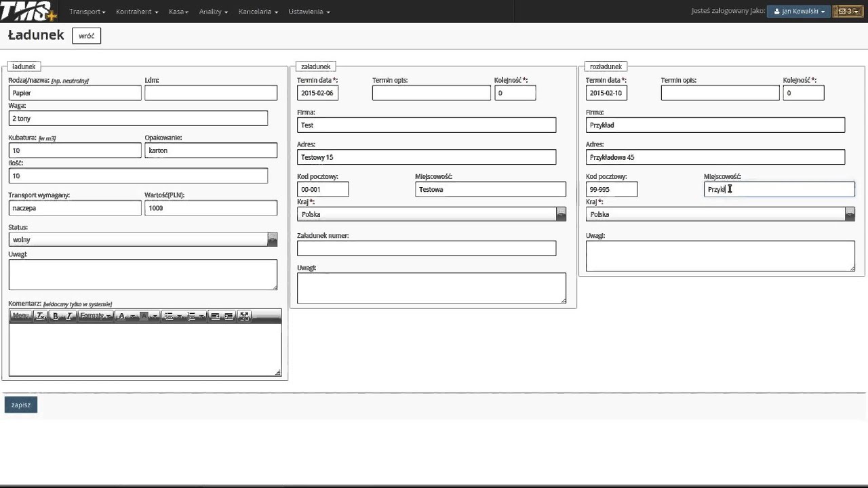This screenshot has height=488, width=868.
Task: Click the załadunek Termin opis field
Action: pyautogui.click(x=431, y=93)
